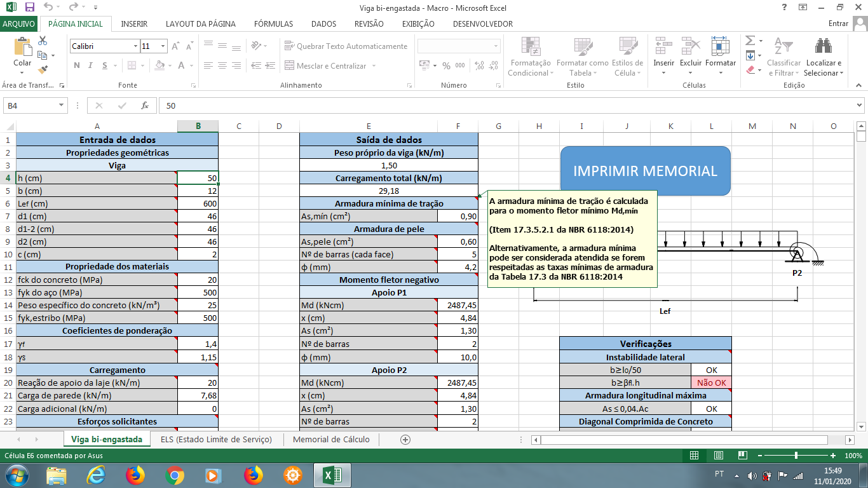Click Entrar to sign in
Image resolution: width=868 pixels, height=488 pixels.
pos(839,24)
